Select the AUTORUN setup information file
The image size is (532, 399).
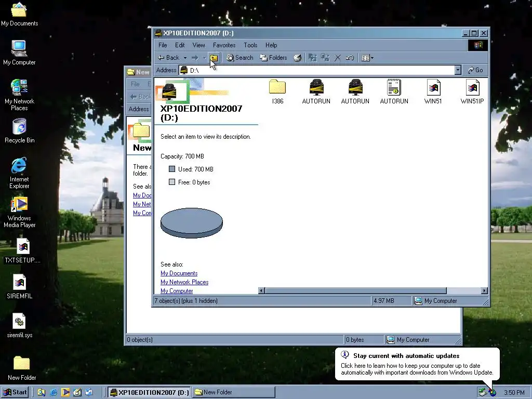[394, 91]
